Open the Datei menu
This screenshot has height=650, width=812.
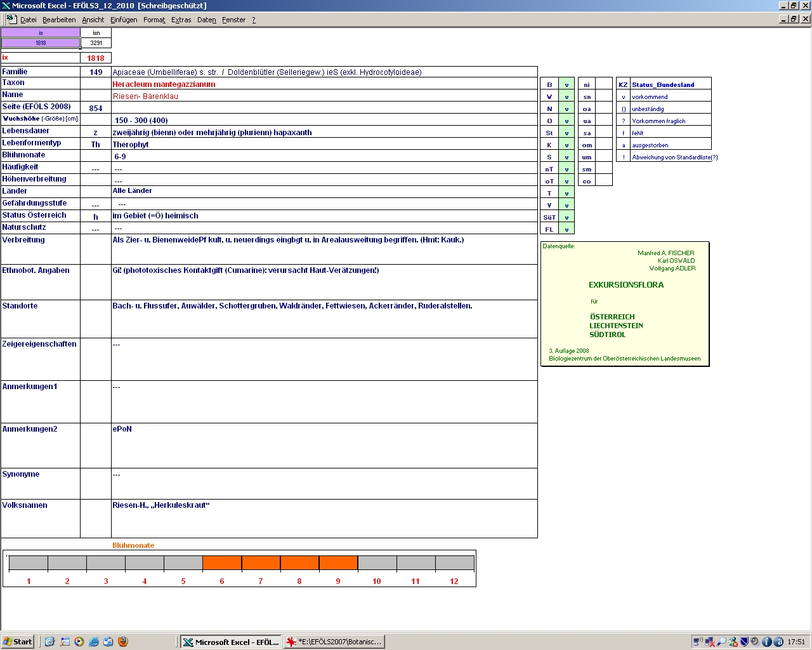coord(29,20)
